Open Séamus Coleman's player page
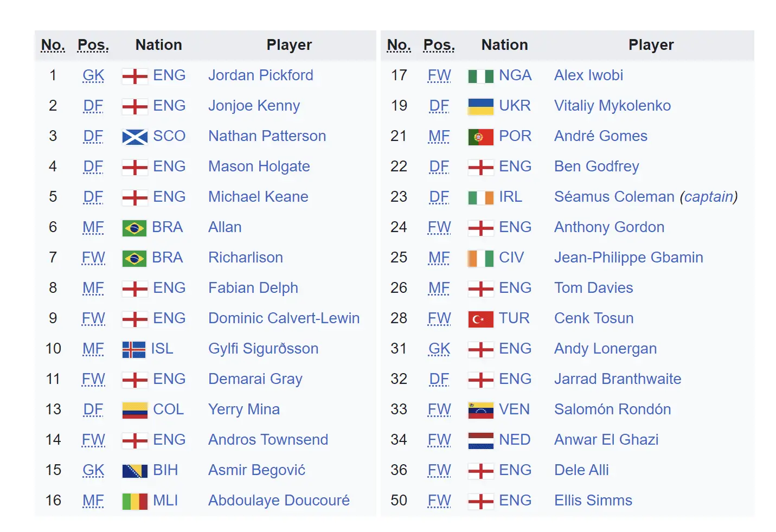Viewport: 776px width, 532px height. pyautogui.click(x=614, y=197)
